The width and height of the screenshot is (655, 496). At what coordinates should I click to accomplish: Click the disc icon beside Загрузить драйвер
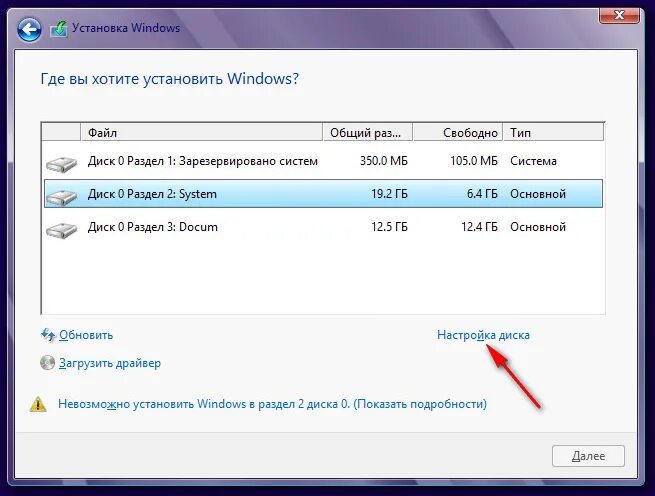tap(47, 363)
